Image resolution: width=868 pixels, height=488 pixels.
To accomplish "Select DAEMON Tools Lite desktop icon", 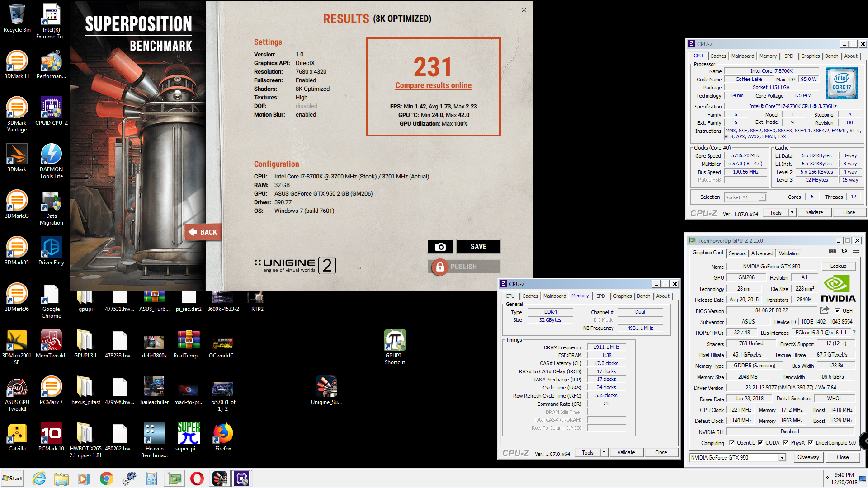I will coord(52,161).
